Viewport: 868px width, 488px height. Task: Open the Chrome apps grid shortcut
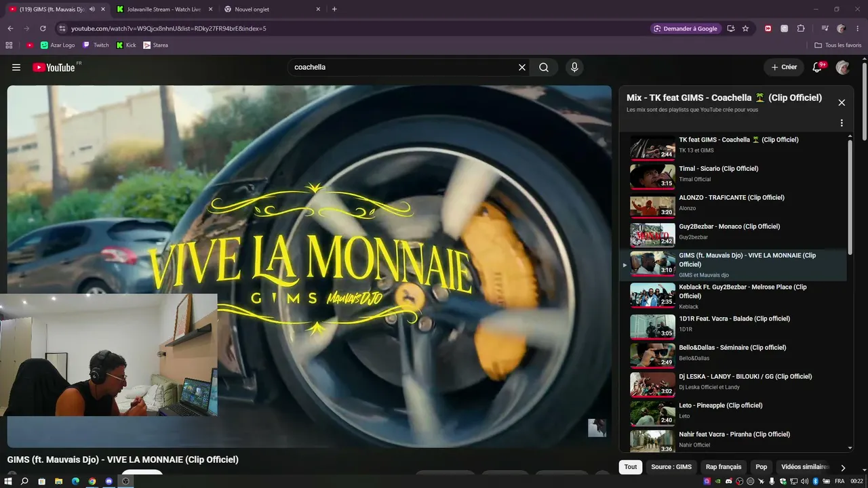coord(9,45)
